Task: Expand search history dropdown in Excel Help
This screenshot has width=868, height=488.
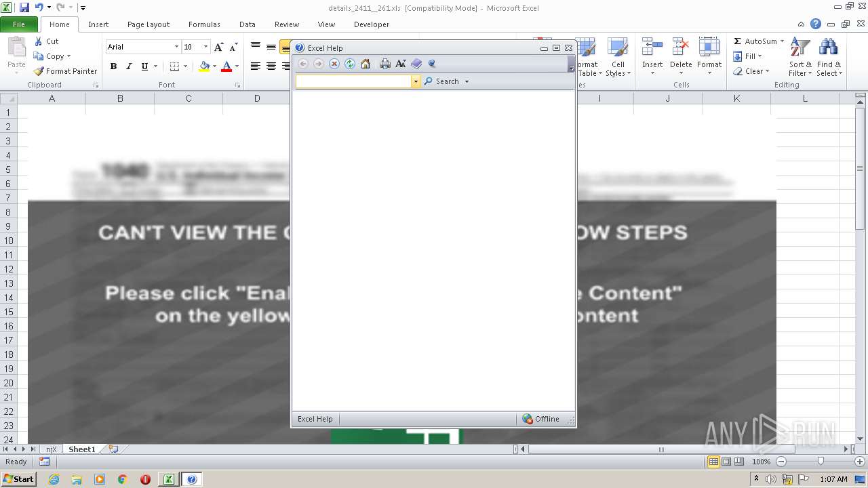Action: [416, 81]
